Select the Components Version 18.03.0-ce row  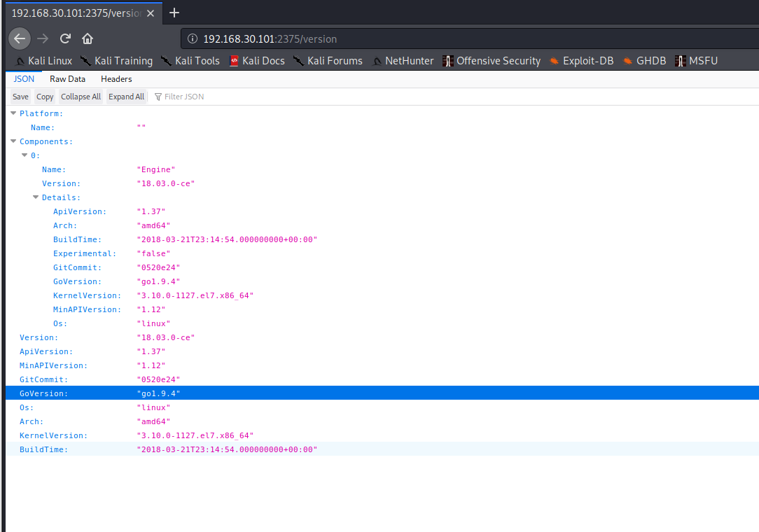coord(382,183)
